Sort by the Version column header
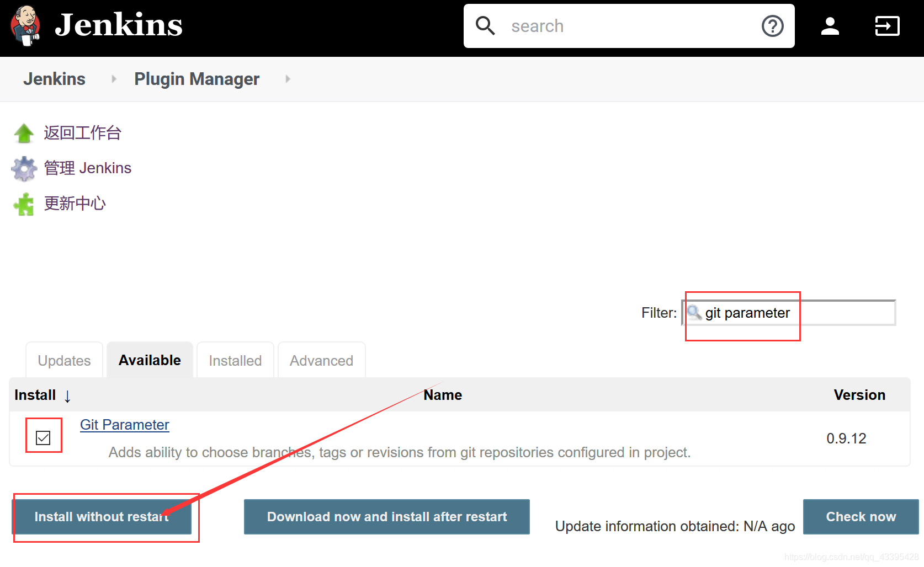The image size is (924, 567). click(859, 395)
